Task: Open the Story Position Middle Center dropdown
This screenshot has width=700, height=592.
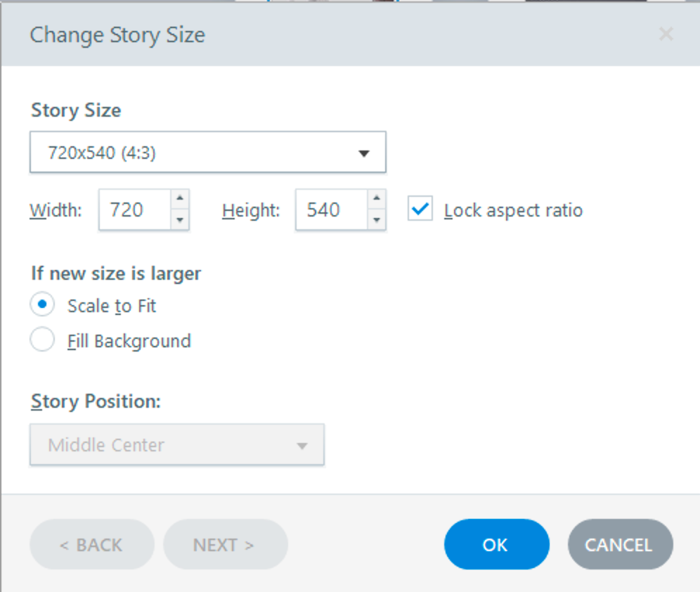Action: [x=176, y=445]
